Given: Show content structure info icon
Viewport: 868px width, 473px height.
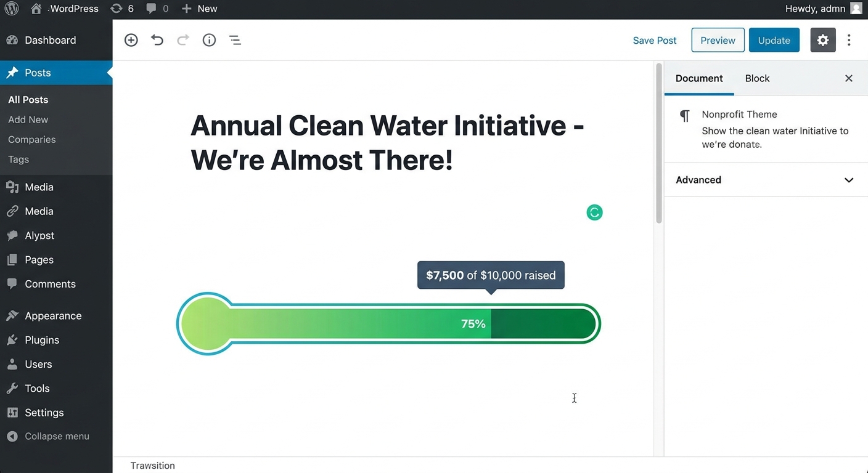Looking at the screenshot, I should [209, 40].
